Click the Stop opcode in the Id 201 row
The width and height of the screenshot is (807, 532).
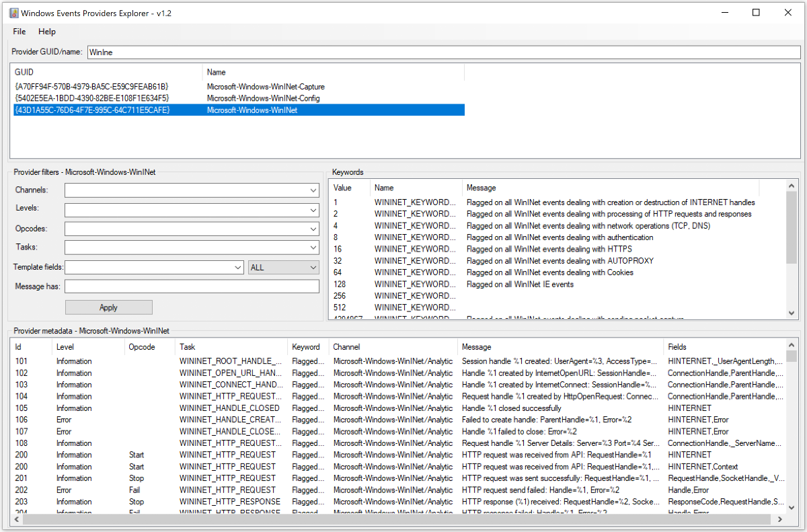point(137,478)
